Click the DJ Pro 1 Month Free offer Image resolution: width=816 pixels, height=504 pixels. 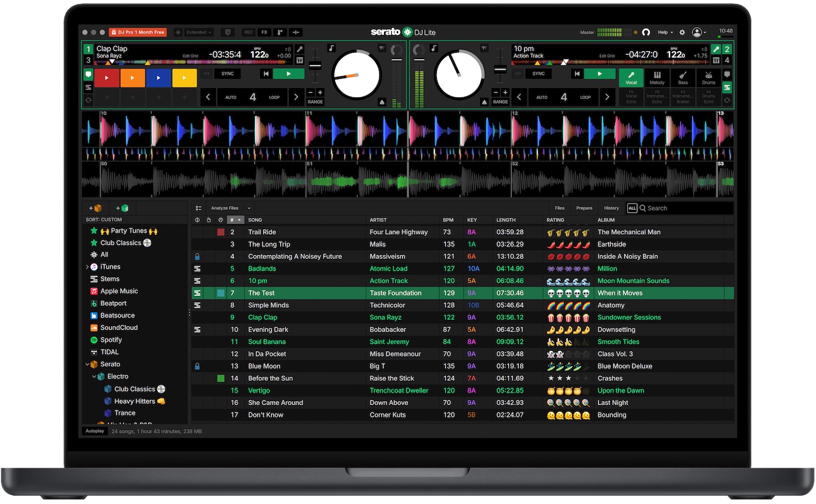pyautogui.click(x=138, y=32)
